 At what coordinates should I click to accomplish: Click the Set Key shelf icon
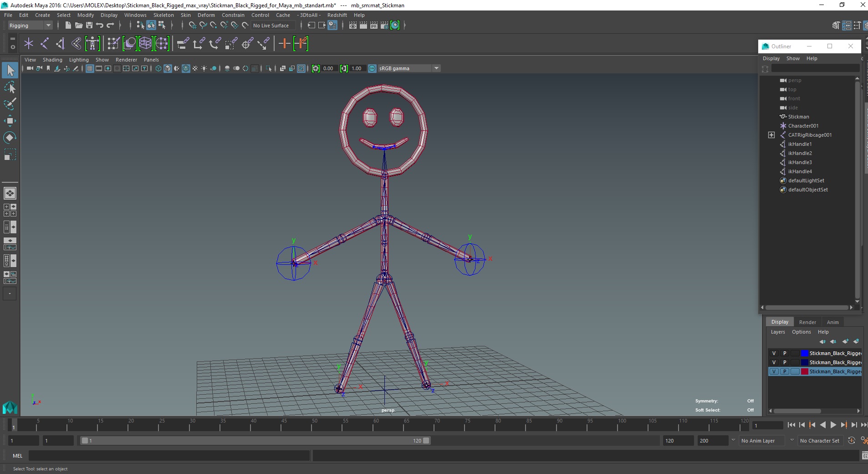pyautogui.click(x=285, y=44)
